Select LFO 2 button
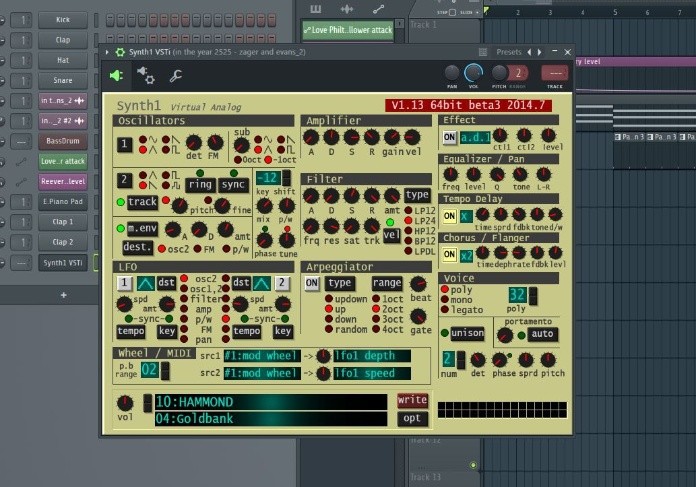 [x=282, y=283]
